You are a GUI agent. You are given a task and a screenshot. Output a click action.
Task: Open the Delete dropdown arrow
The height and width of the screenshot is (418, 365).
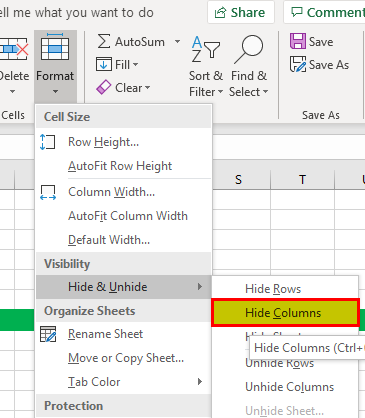coord(13,91)
